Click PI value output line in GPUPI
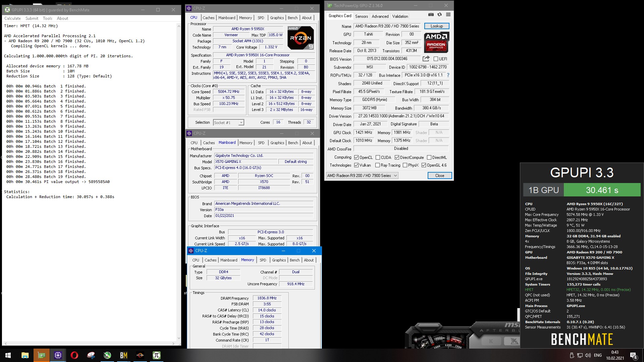Image resolution: width=644 pixels, height=362 pixels. point(58,182)
